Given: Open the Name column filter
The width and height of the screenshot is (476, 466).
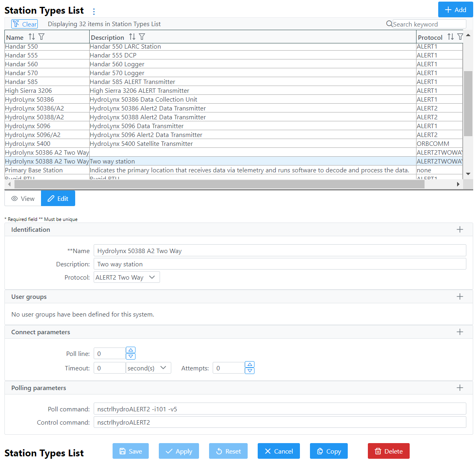Looking at the screenshot, I should click(41, 37).
